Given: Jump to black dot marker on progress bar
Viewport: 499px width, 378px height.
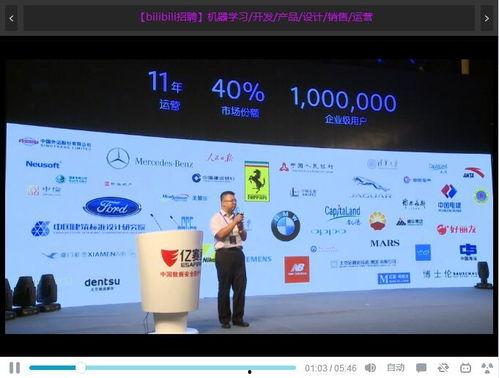Looking at the screenshot, I should coord(250,372).
